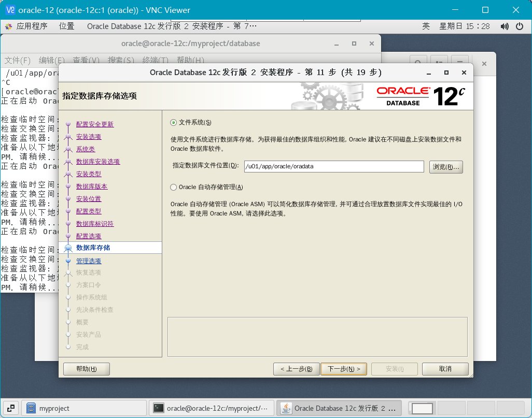
Task: Open 编辑(E) menu in terminal window
Action: 51,61
